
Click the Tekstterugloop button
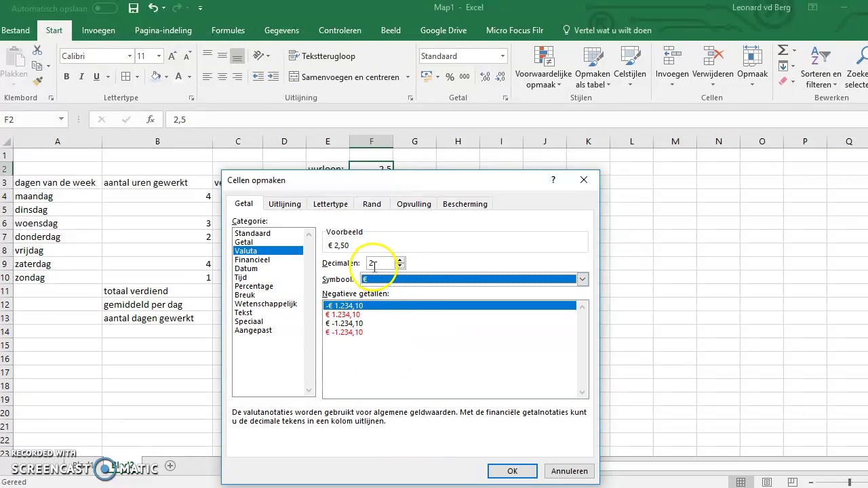coord(322,56)
